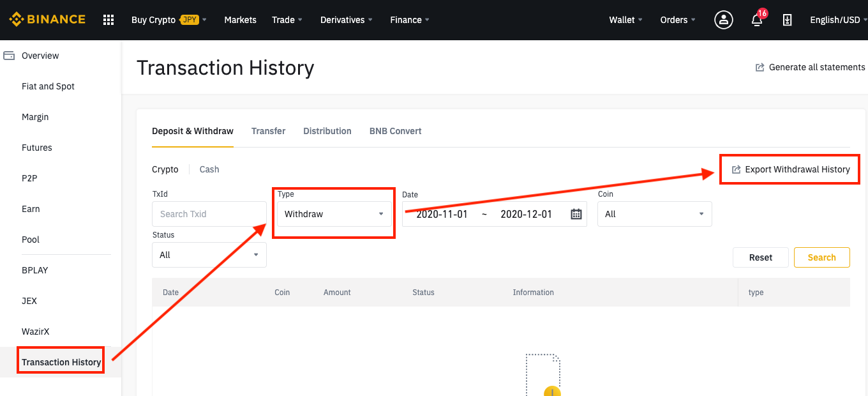Screen dimensions: 868x396
Task: Expand the Finance menu
Action: [x=410, y=20]
